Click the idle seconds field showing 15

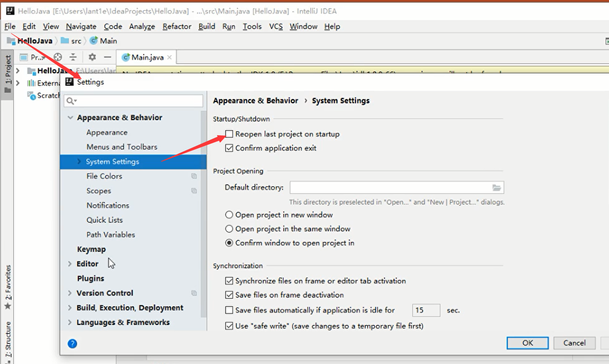click(x=426, y=310)
